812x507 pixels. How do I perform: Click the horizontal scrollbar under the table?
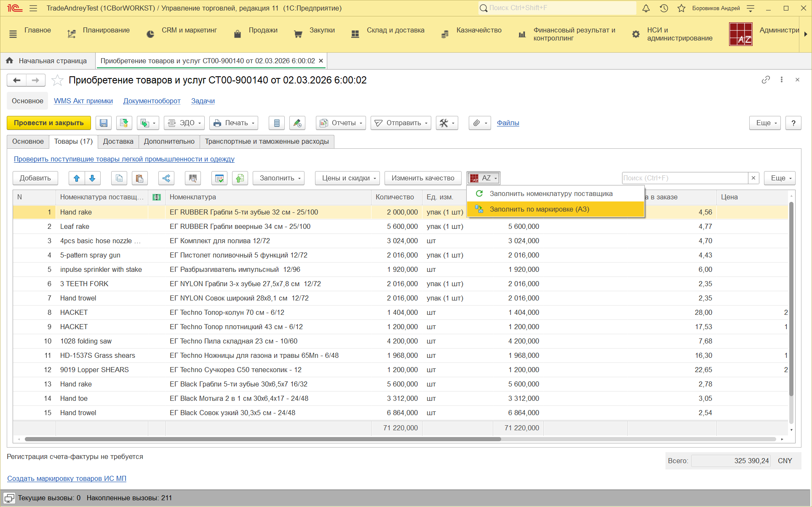[x=263, y=439]
